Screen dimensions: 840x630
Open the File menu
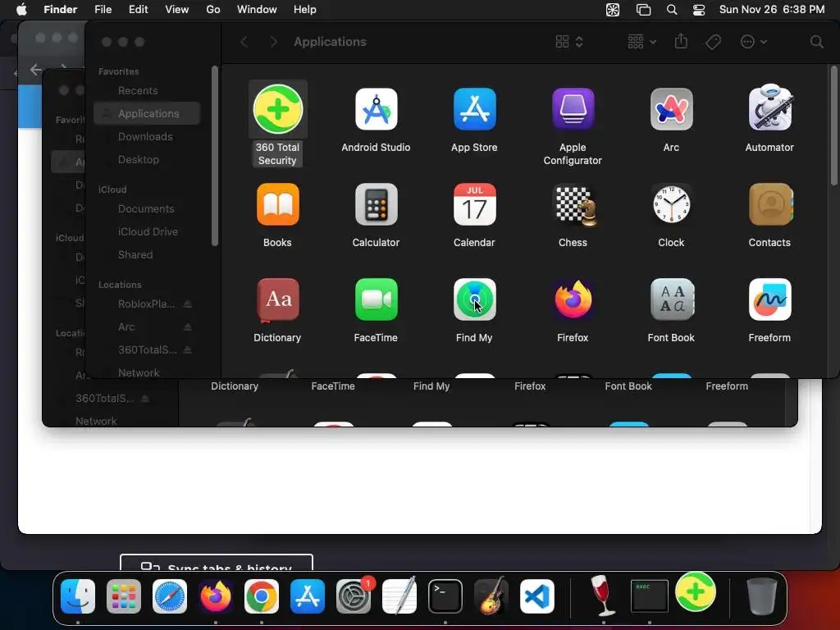click(x=103, y=10)
